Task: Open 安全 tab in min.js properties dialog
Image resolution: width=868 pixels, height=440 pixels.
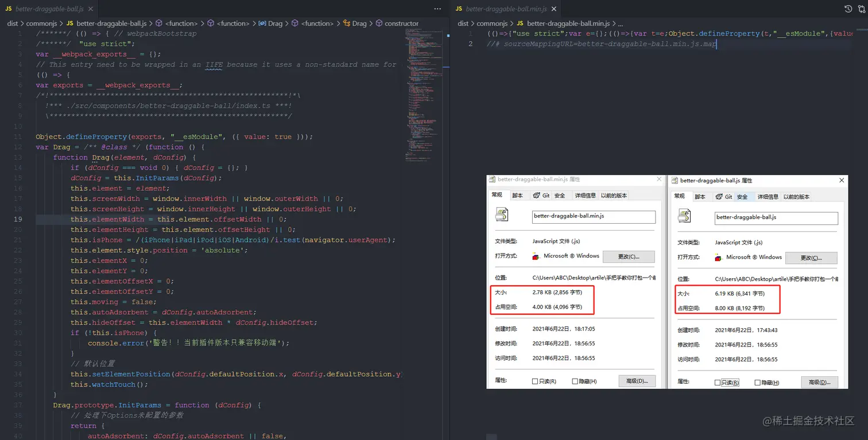Action: pyautogui.click(x=560, y=196)
